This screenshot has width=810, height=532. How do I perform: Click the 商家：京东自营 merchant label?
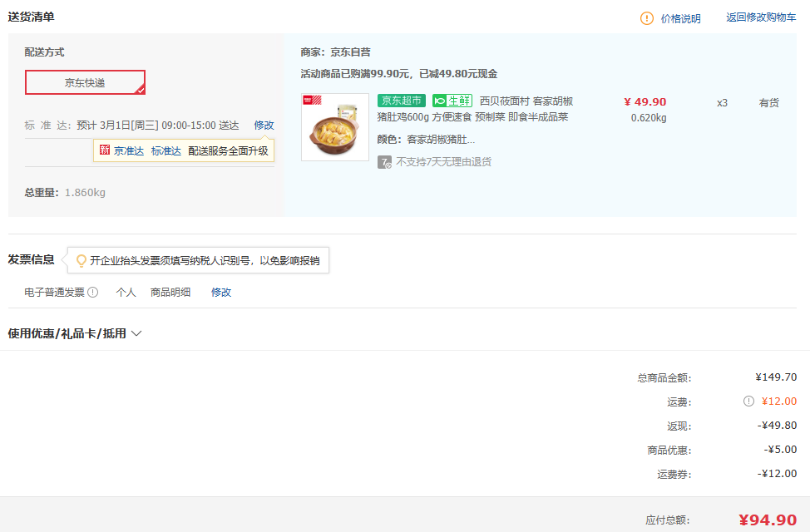[x=336, y=52]
